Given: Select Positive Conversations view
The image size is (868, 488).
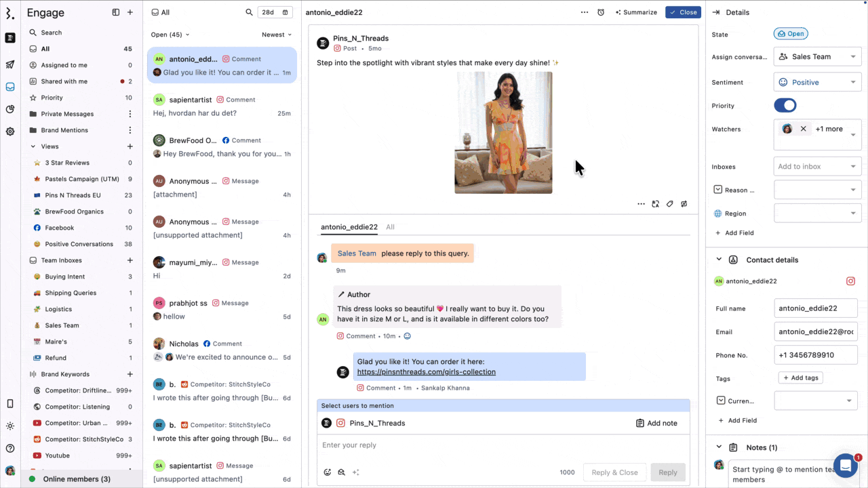Looking at the screenshot, I should point(79,244).
